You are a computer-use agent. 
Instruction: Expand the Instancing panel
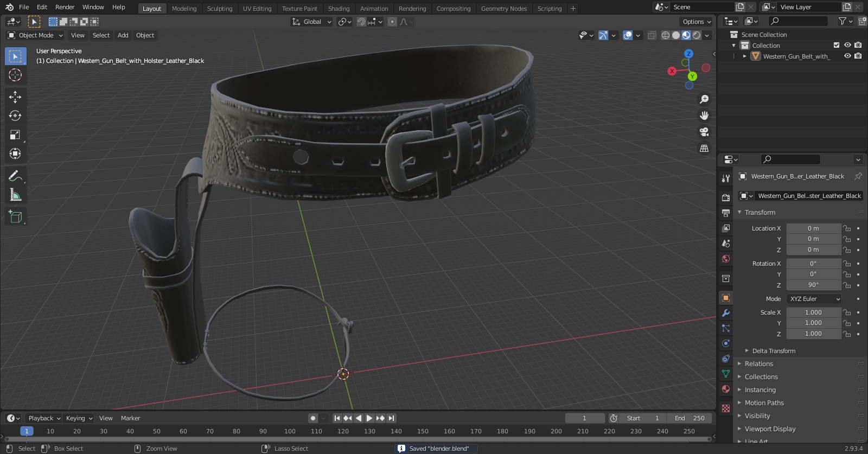(x=760, y=390)
